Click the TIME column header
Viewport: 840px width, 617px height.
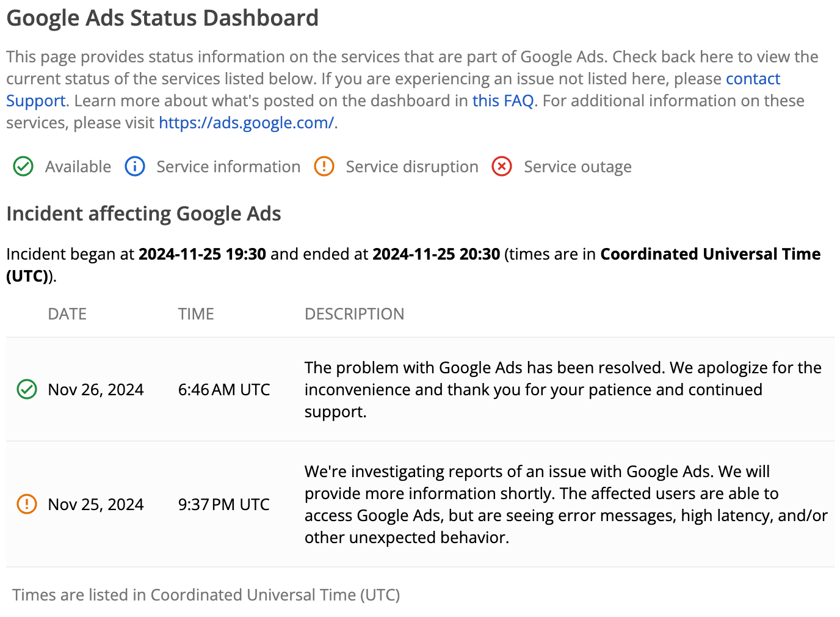(x=196, y=313)
